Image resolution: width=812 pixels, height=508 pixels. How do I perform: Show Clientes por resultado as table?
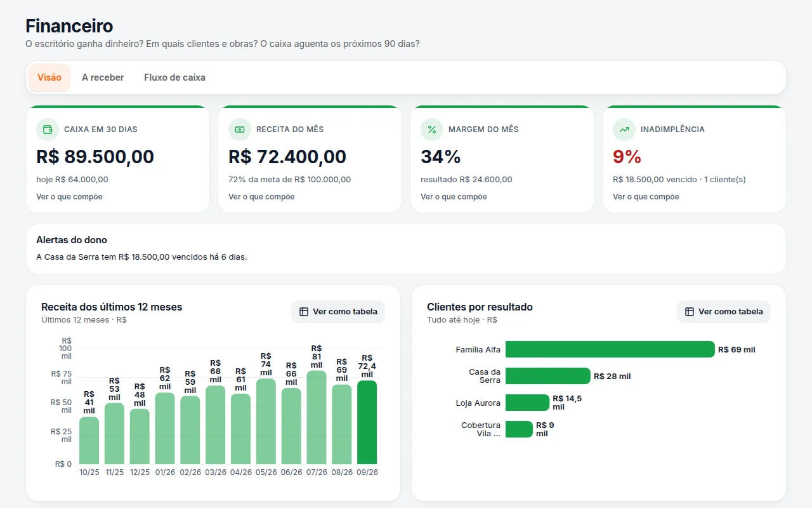point(724,312)
